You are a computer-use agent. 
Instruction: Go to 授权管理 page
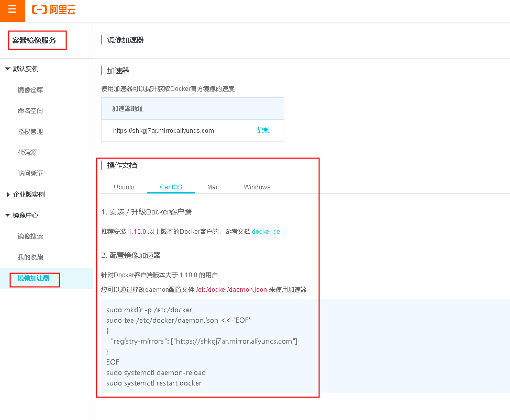pyautogui.click(x=30, y=132)
